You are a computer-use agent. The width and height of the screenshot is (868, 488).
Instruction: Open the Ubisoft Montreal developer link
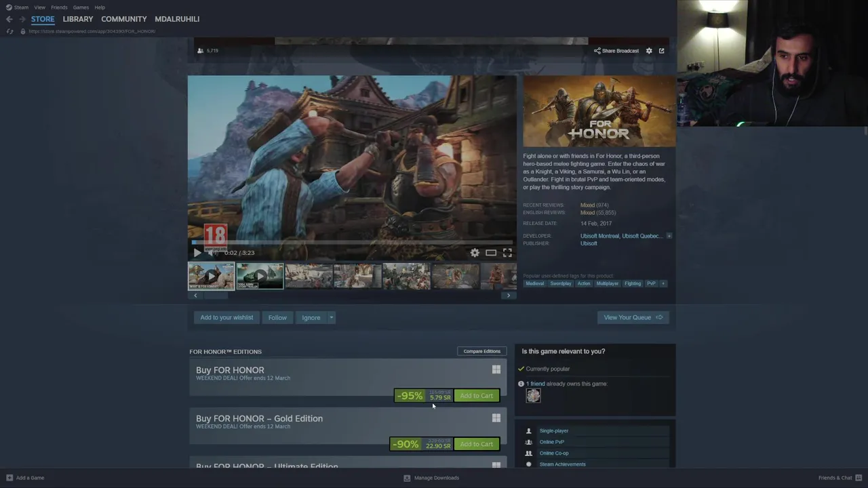tap(599, 236)
